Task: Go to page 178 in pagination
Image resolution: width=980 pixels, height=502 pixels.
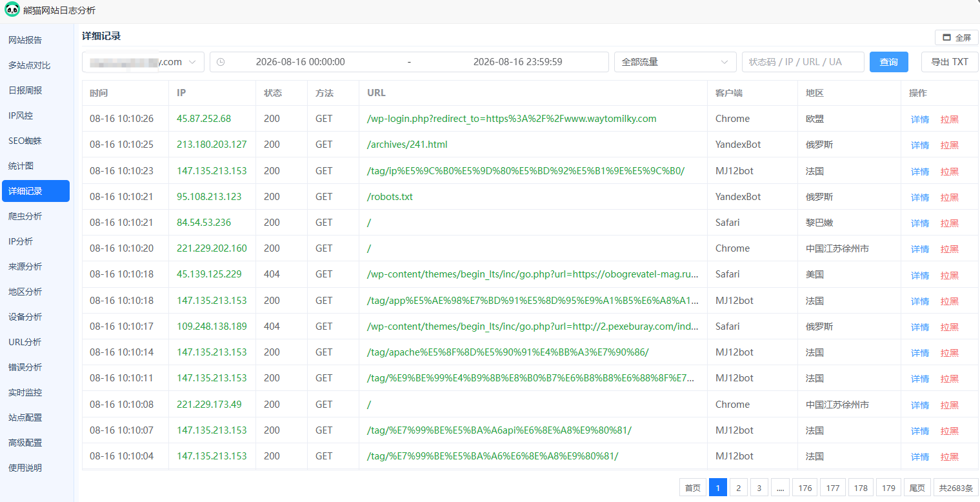Action: (x=861, y=488)
